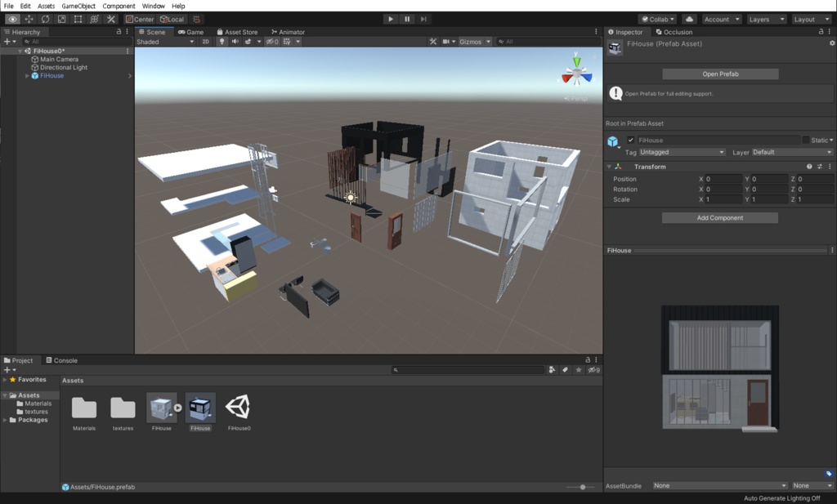Screen dimensions: 837x504
Task: Switch pivot mode from Center
Action: tap(141, 19)
